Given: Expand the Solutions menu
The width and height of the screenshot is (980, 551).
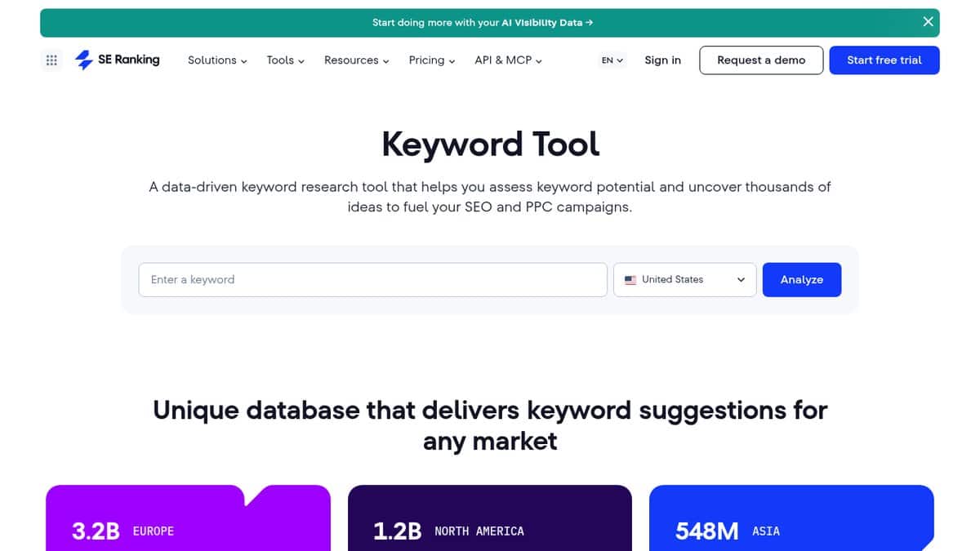Looking at the screenshot, I should click(x=217, y=60).
